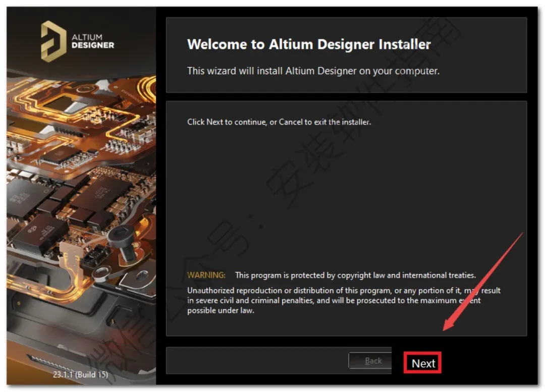Click the word Cancel in the instruction text
Viewport: 545px width, 392px height.
pyautogui.click(x=291, y=122)
